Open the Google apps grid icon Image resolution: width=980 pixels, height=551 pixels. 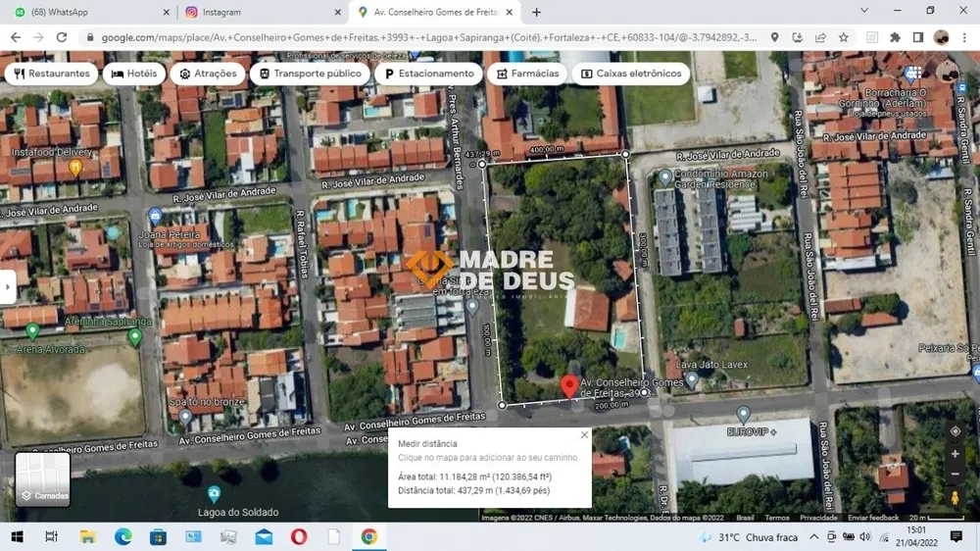[x=913, y=74]
